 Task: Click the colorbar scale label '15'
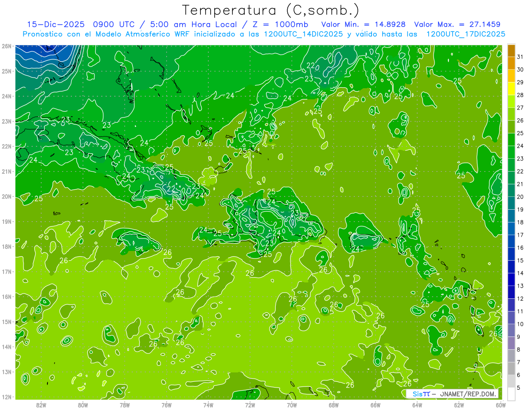click(x=520, y=260)
